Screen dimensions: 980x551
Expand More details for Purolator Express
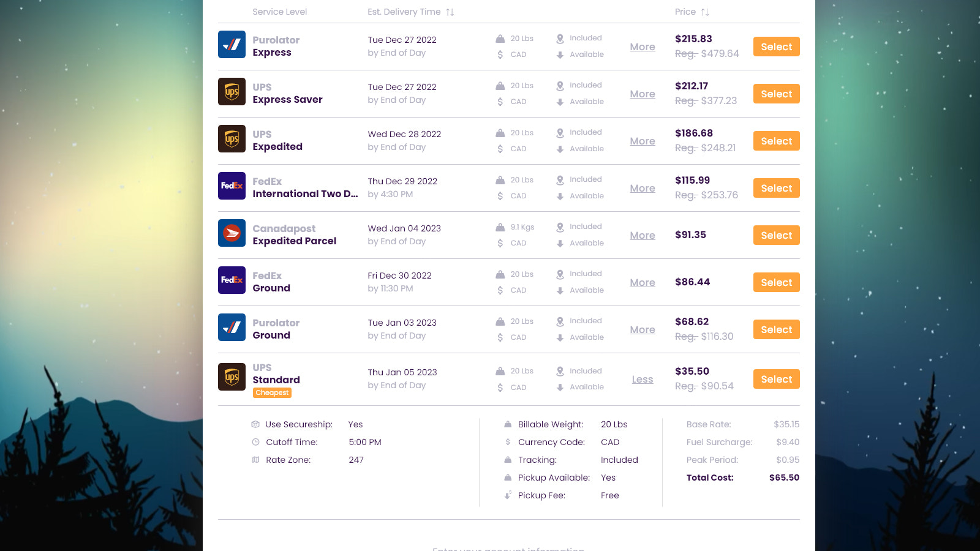pos(643,47)
